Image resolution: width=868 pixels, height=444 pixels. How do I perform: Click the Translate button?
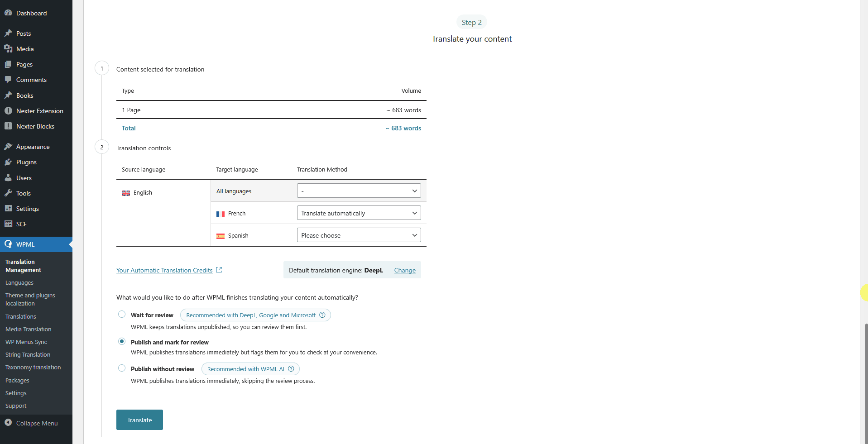pos(139,420)
